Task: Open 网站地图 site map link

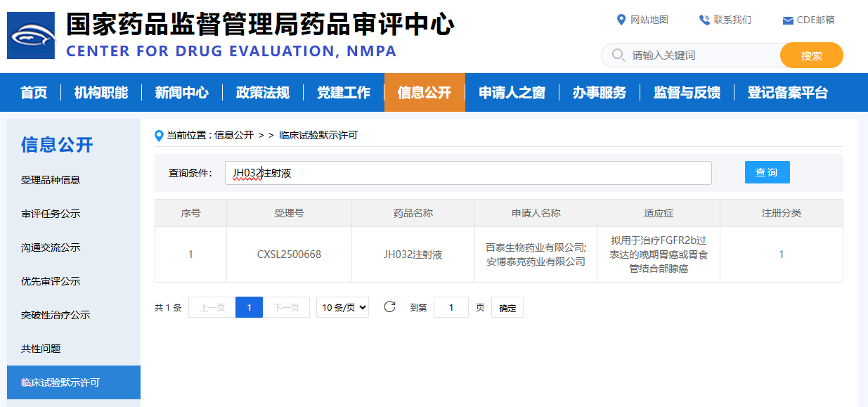Action: tap(642, 20)
